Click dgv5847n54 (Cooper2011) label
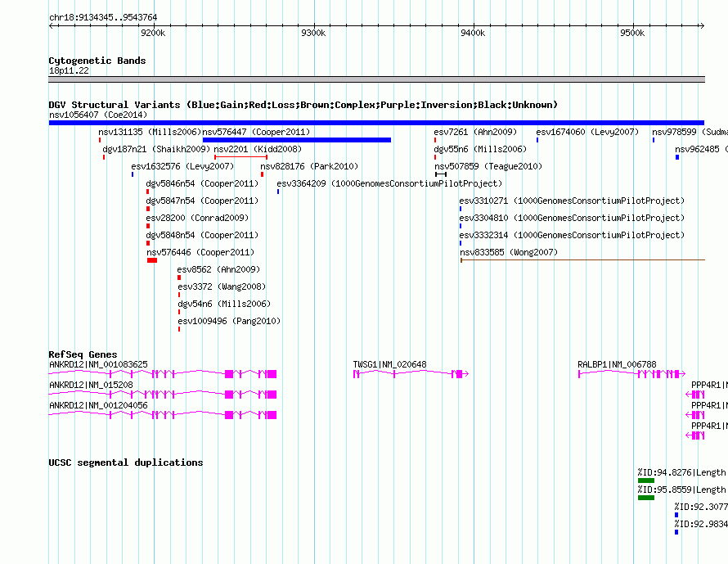 (202, 201)
